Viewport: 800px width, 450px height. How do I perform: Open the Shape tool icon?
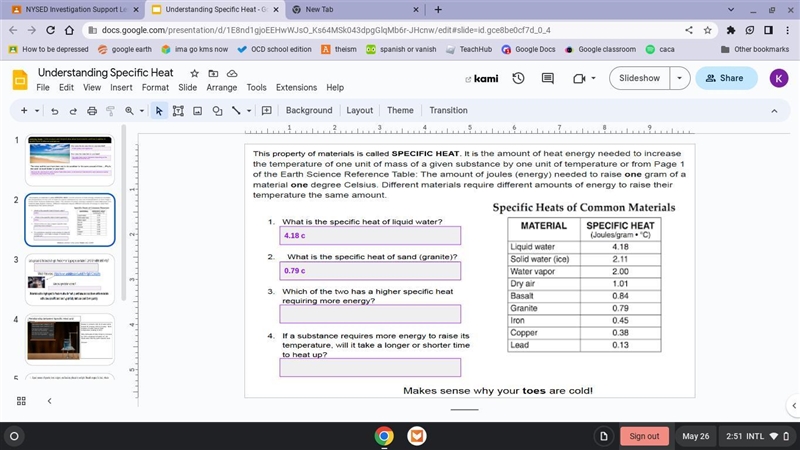[x=217, y=111]
